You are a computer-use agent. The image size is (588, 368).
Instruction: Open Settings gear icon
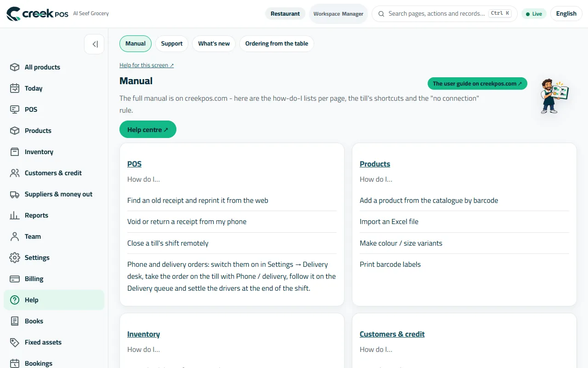(x=15, y=258)
